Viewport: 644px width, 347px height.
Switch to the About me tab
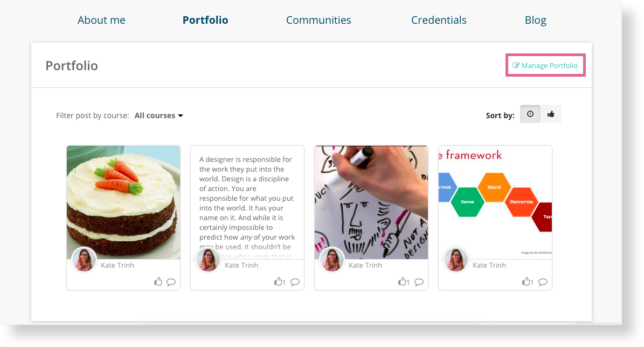tap(101, 20)
